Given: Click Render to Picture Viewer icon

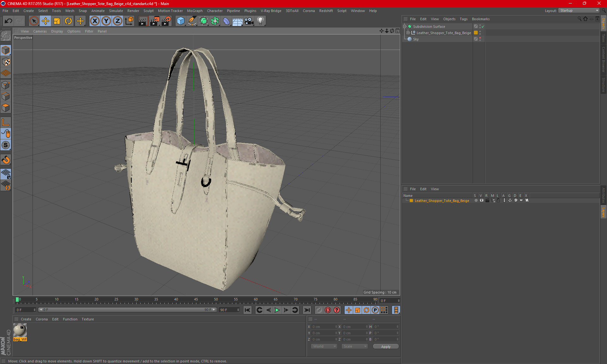Looking at the screenshot, I should (x=154, y=21).
